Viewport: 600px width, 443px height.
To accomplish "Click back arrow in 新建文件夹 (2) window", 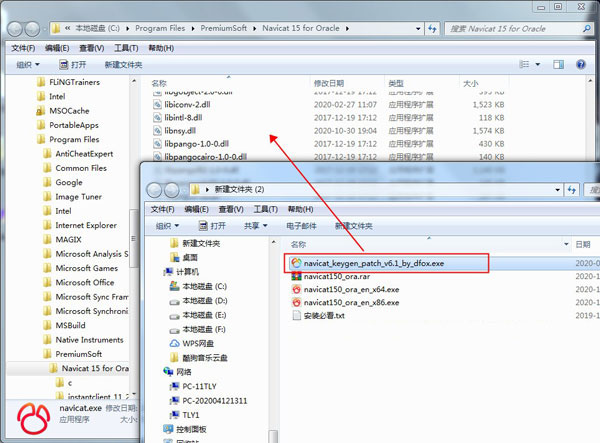I will tap(155, 190).
